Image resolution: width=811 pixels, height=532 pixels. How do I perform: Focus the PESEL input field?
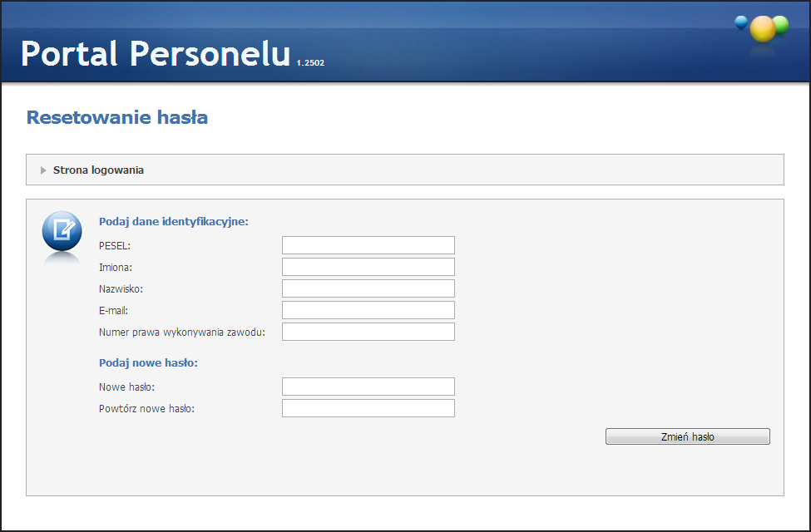(x=368, y=245)
